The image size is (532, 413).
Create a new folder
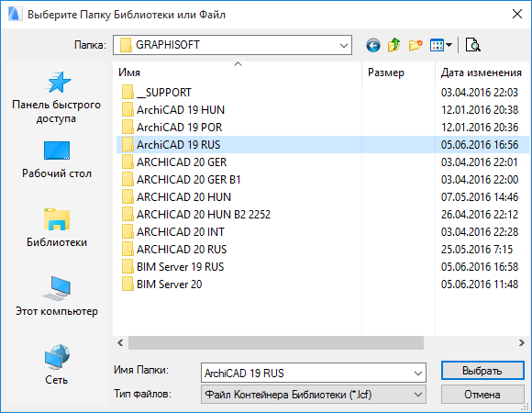pyautogui.click(x=416, y=45)
